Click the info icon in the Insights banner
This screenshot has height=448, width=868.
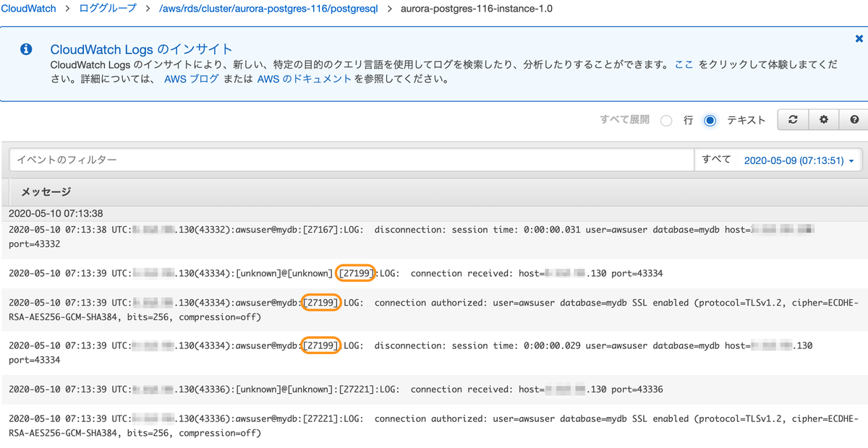26,49
